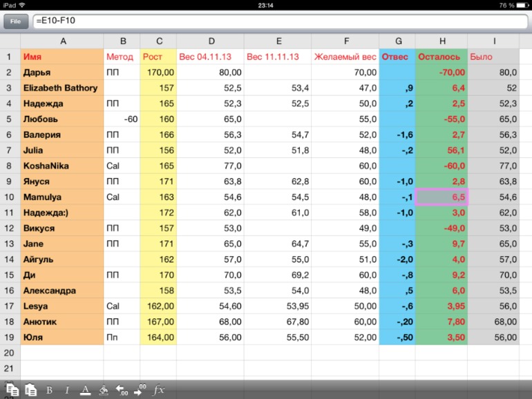The image size is (532, 399).
Task: Select the 56,1 remaining cell for Julia
Action: click(x=441, y=150)
